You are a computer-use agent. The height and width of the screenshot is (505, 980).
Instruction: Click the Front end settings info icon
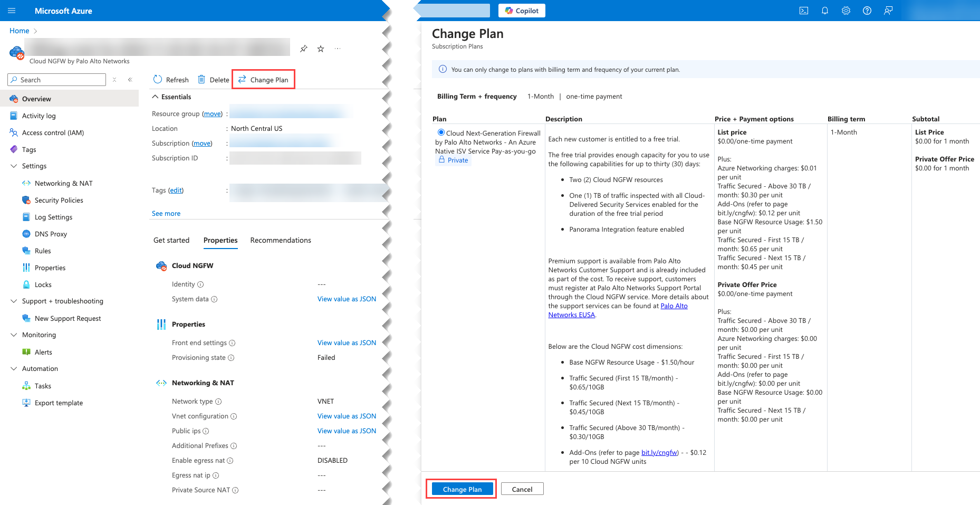click(232, 343)
